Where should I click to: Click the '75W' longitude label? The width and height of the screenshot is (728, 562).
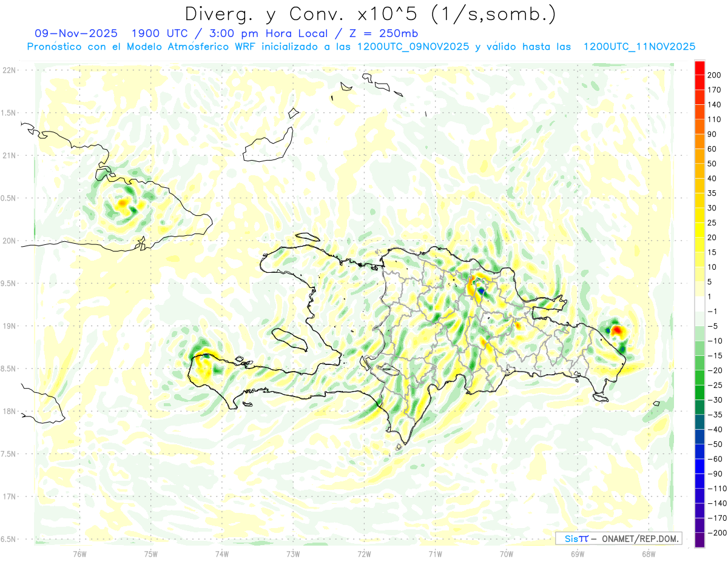pos(150,554)
